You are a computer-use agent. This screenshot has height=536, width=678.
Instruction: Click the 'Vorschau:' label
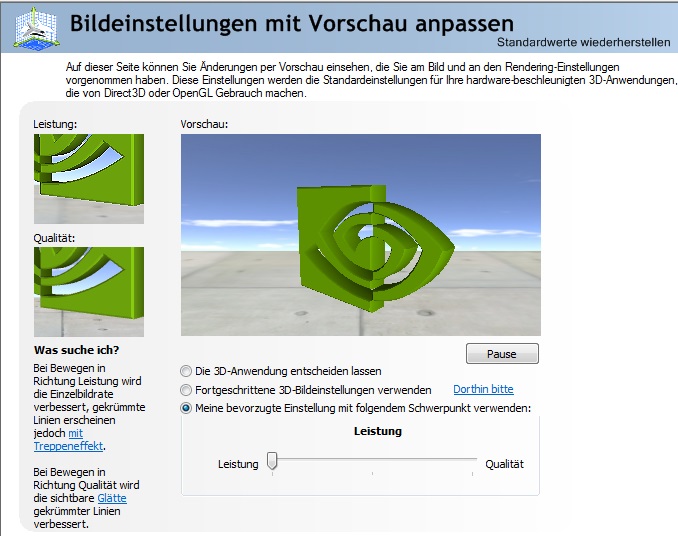pyautogui.click(x=204, y=124)
